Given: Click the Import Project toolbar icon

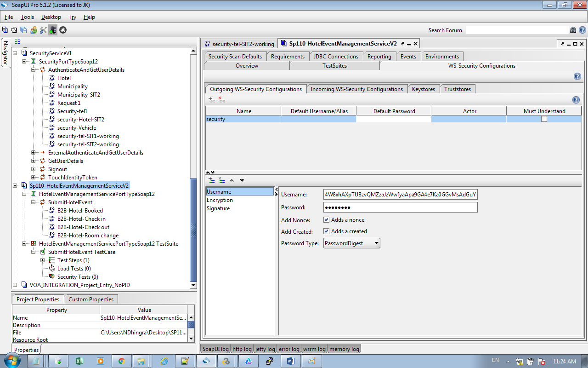Looking at the screenshot, I should (x=14, y=30).
